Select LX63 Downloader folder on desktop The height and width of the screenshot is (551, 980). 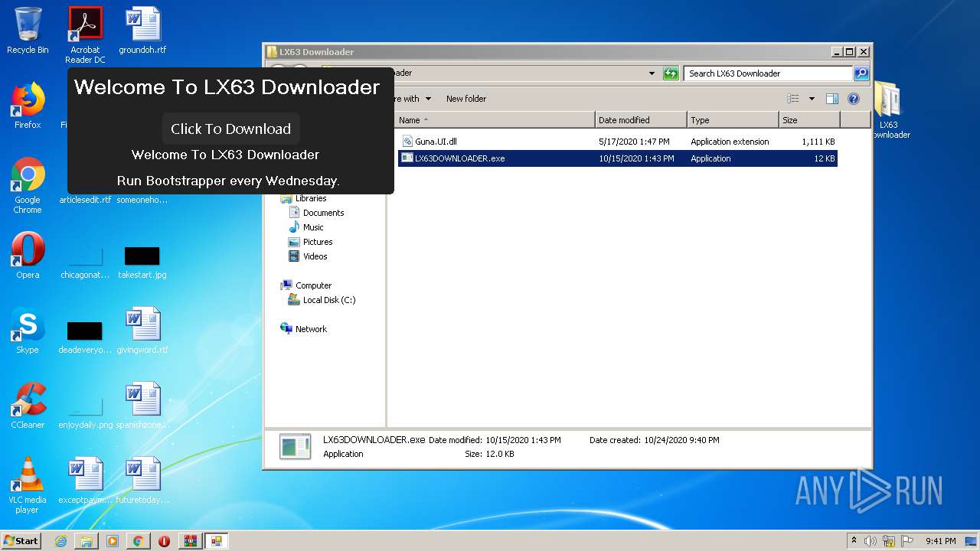click(888, 110)
